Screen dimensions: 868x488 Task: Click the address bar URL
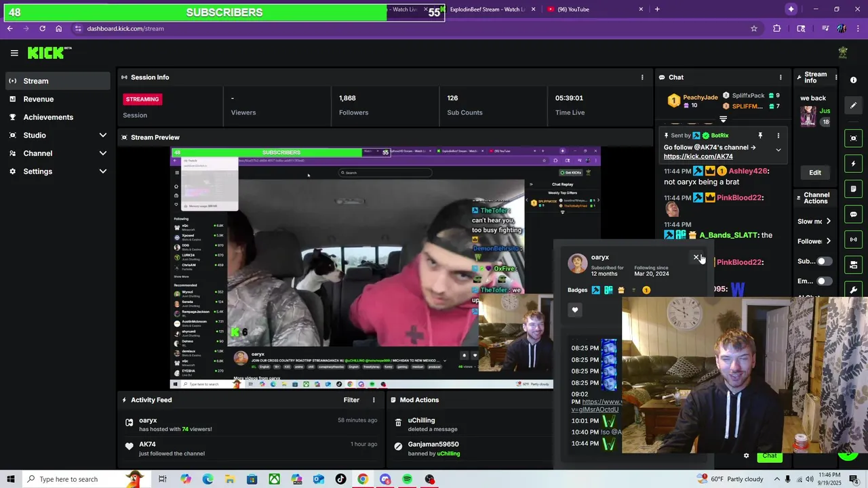(125, 28)
